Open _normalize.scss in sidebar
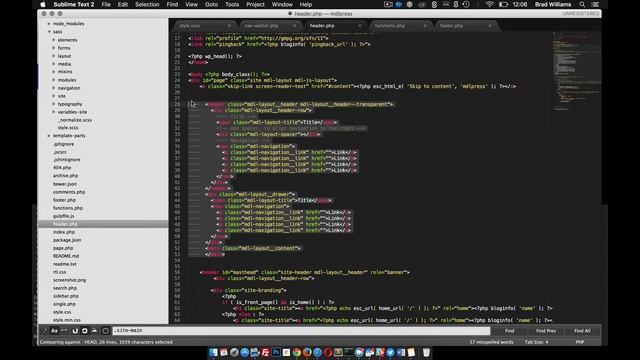 [x=75, y=120]
